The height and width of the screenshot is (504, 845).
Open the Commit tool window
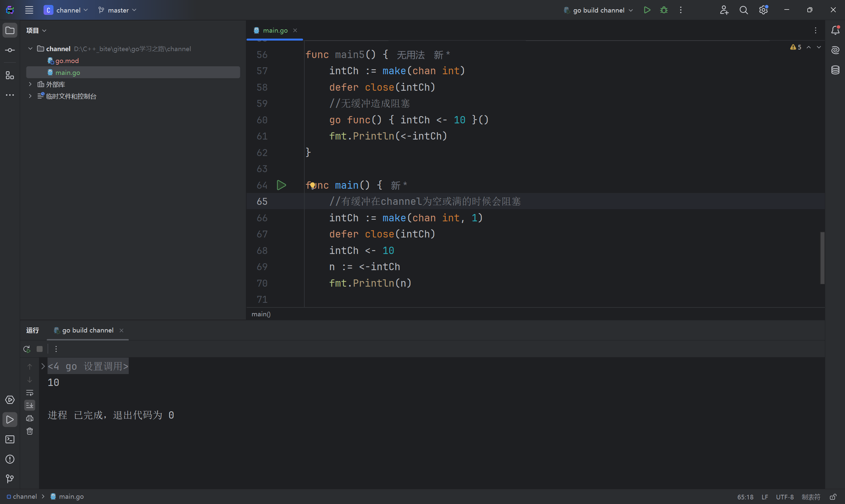10,50
